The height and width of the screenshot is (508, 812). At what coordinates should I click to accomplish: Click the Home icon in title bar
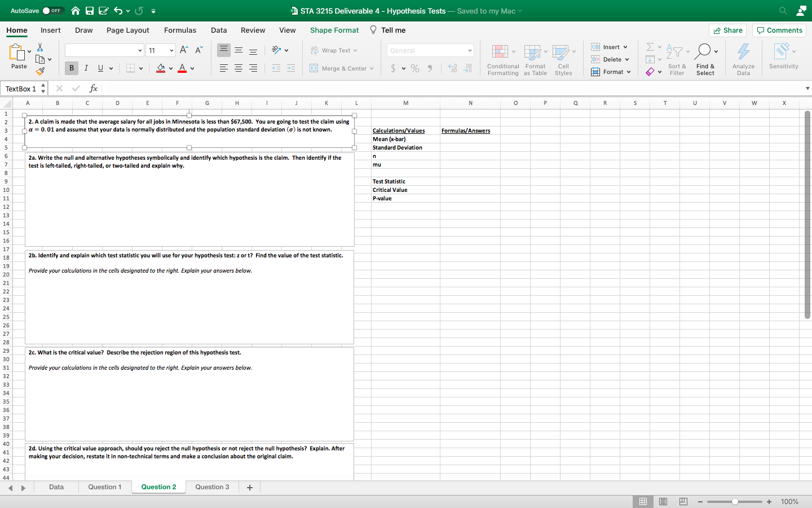point(76,11)
